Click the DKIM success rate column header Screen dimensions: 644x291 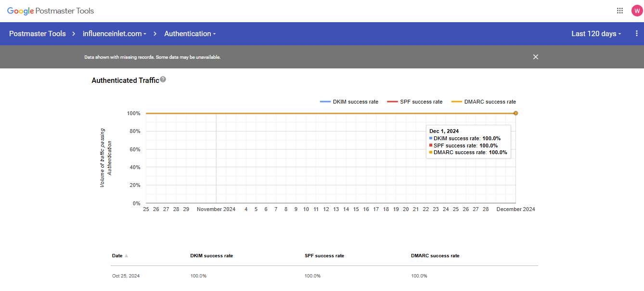pos(211,256)
